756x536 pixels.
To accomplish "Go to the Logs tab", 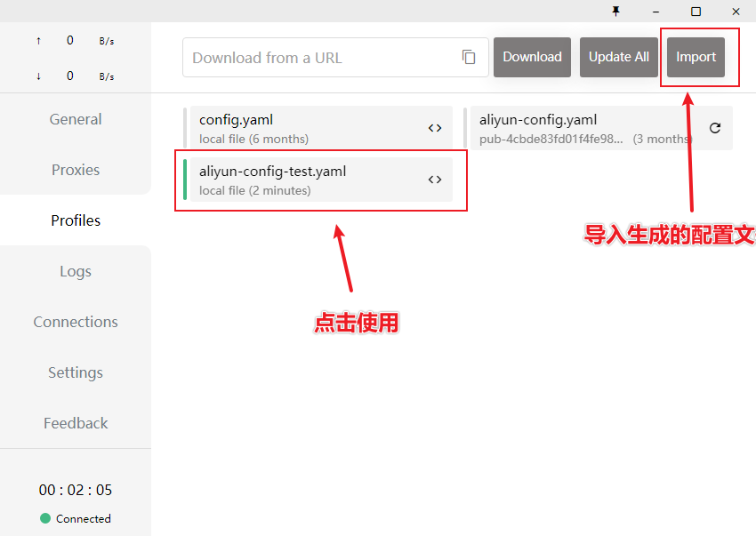I will click(x=76, y=271).
